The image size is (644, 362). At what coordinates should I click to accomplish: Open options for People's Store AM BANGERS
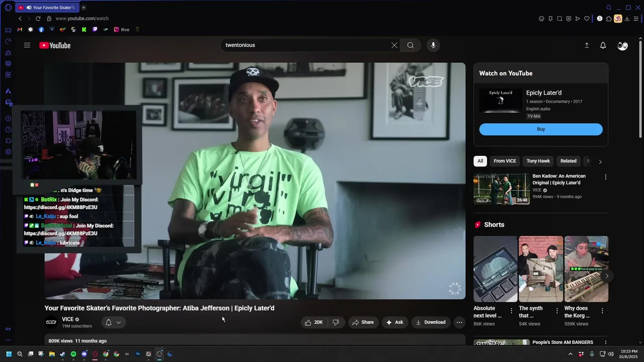coord(605,343)
